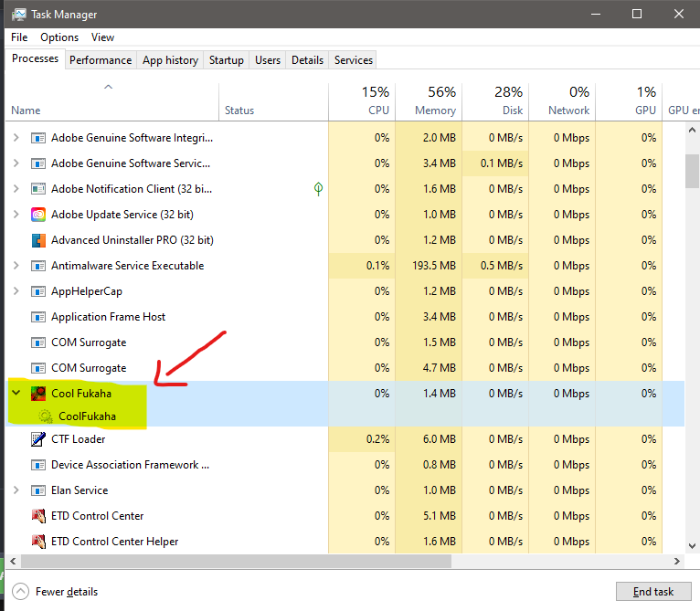
Task: Expand Adobe Update Service process group
Action: pyautogui.click(x=16, y=215)
